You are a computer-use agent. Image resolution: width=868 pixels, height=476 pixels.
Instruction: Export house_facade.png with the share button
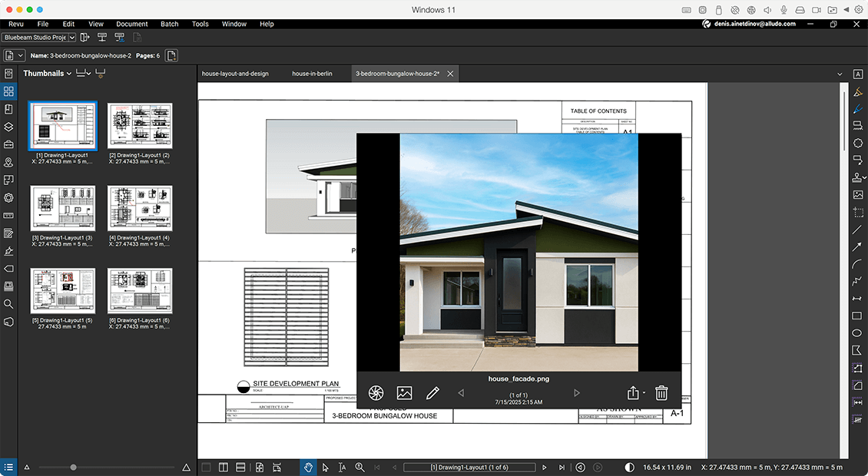[x=632, y=393]
